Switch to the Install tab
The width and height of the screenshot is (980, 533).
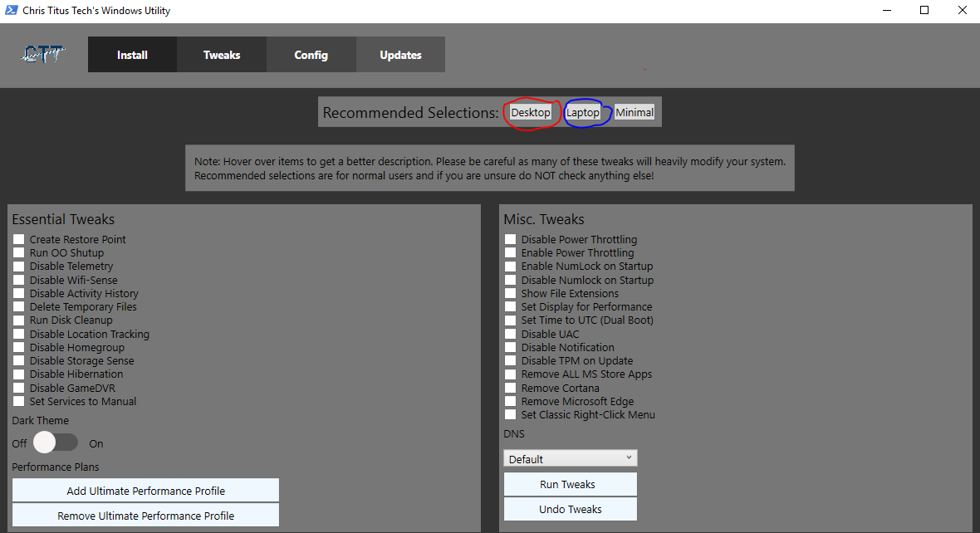tap(133, 55)
